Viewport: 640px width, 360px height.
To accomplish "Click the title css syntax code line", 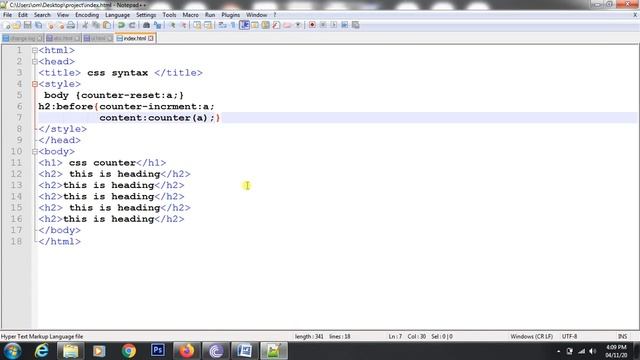I will (120, 73).
